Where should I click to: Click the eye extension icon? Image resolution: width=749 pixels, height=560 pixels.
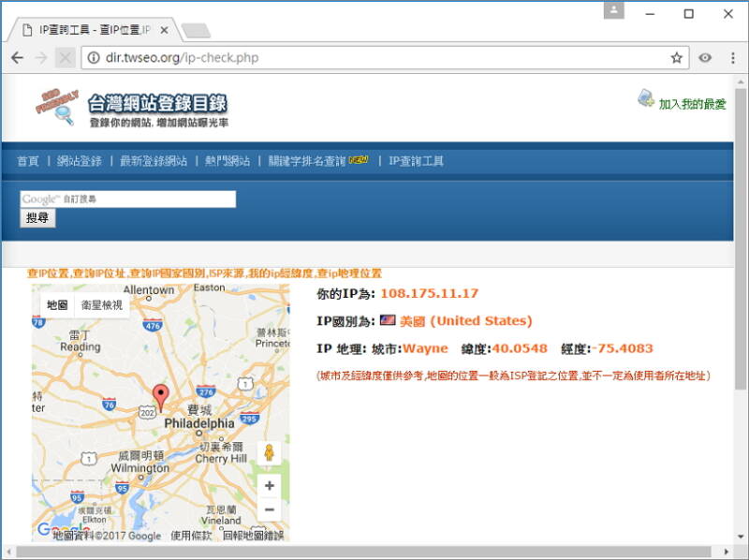point(705,58)
